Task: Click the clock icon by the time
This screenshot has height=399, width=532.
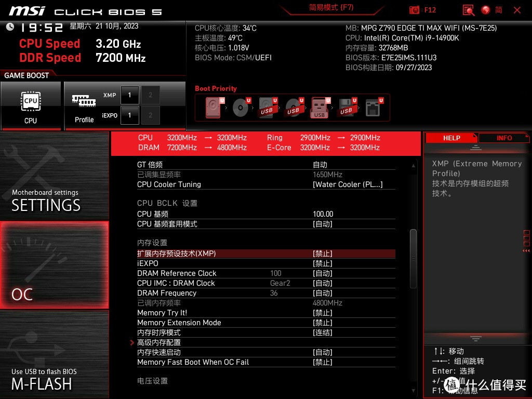Action: (x=10, y=27)
